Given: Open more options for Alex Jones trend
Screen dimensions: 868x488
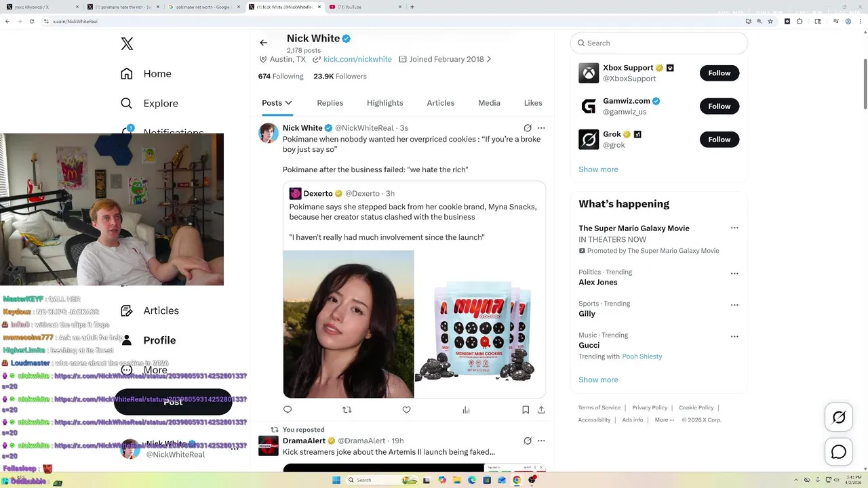Looking at the screenshot, I should [734, 274].
